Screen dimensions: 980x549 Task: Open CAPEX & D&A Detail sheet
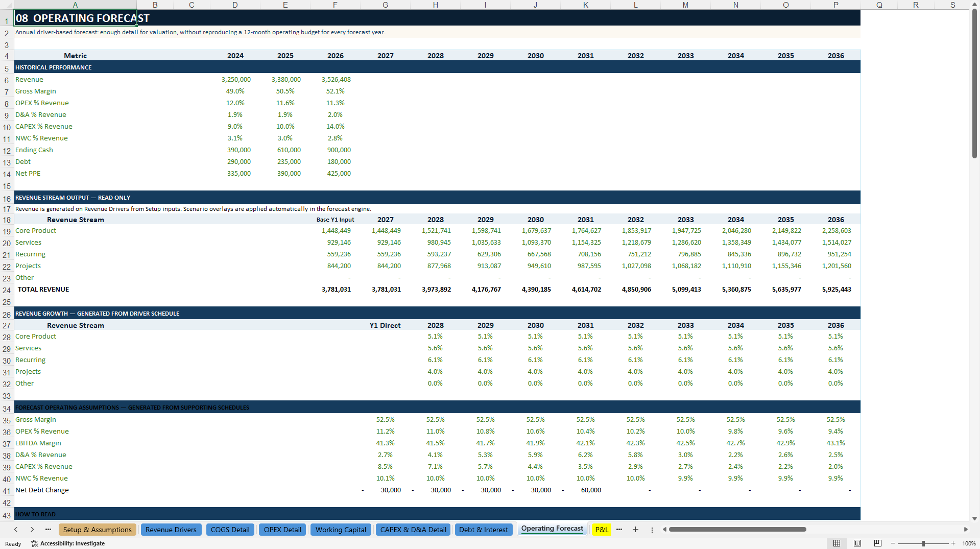[x=413, y=530]
